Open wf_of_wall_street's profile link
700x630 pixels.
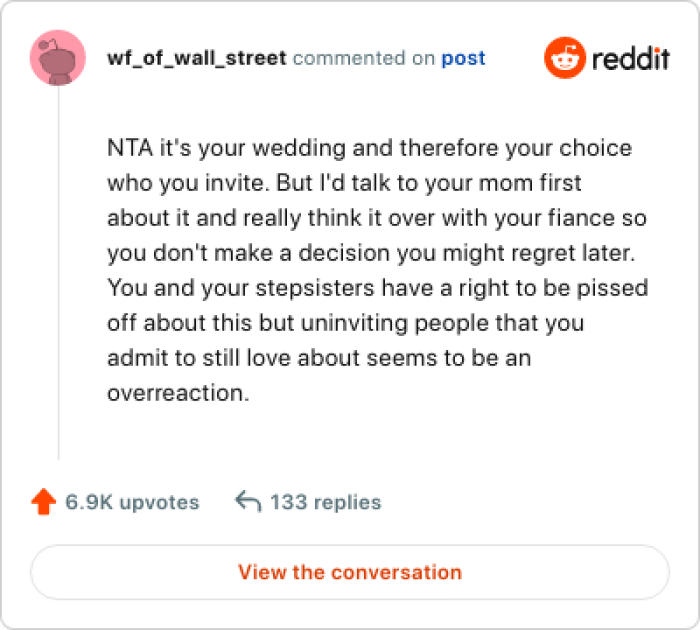(196, 58)
